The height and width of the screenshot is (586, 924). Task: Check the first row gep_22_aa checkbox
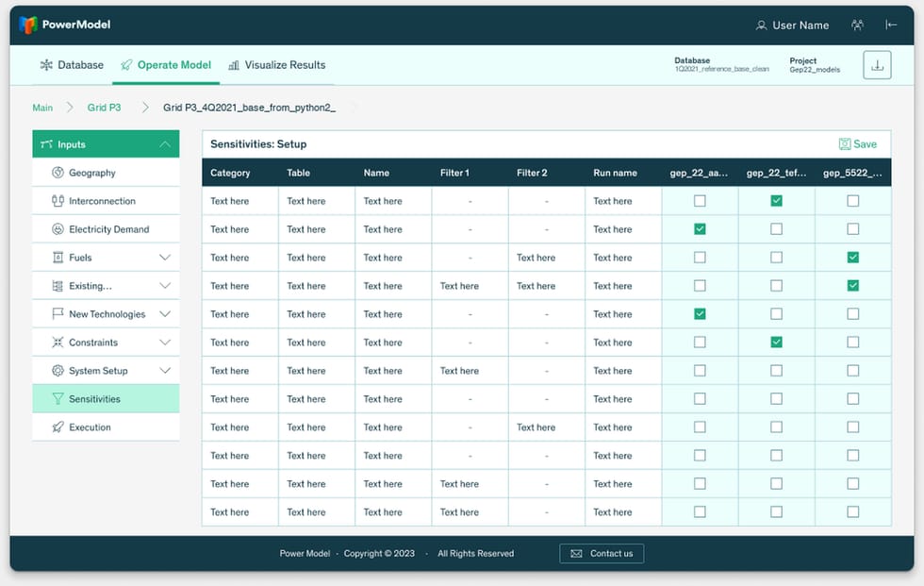(x=700, y=201)
